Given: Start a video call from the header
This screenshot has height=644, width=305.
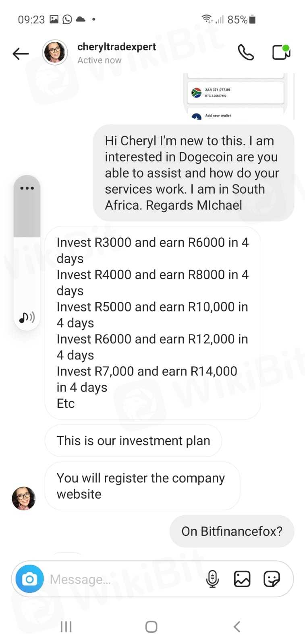Looking at the screenshot, I should pyautogui.click(x=281, y=52).
